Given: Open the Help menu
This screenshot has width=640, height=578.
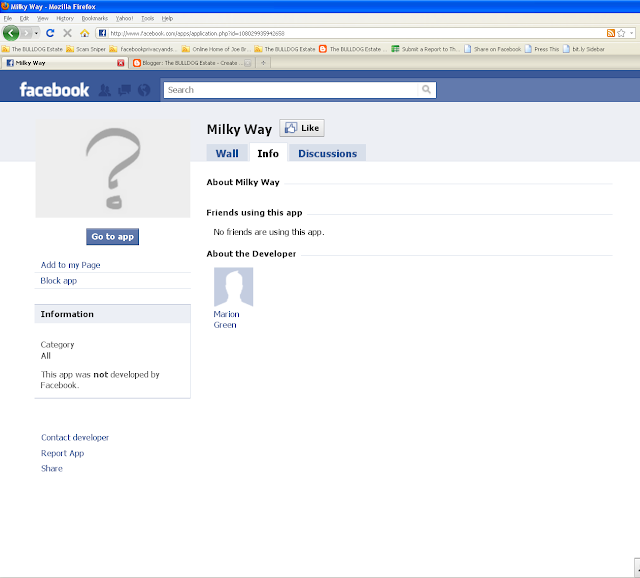Looking at the screenshot, I should click(167, 18).
